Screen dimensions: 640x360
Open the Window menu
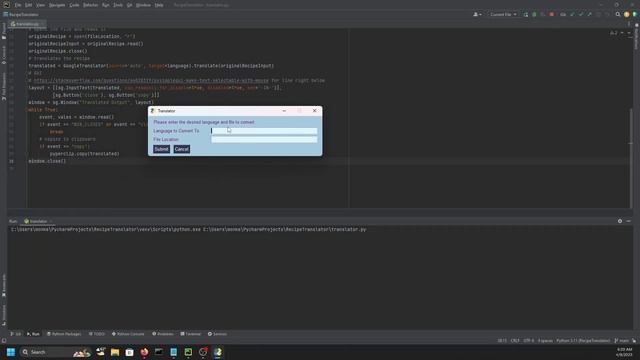143,5
